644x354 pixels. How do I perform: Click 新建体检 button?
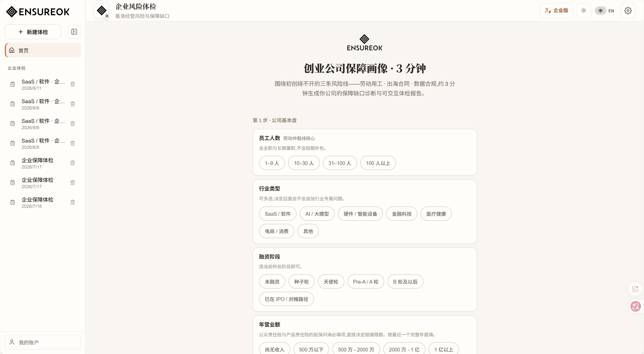coord(33,32)
